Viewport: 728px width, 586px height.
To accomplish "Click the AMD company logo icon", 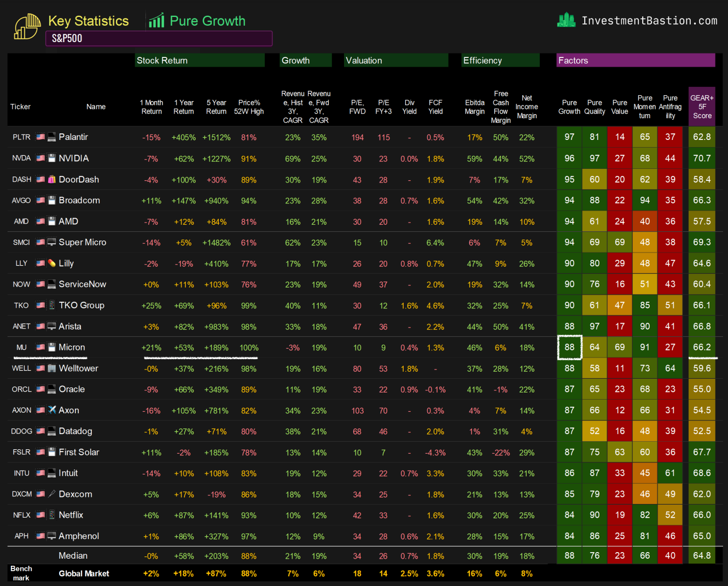I will pyautogui.click(x=52, y=221).
